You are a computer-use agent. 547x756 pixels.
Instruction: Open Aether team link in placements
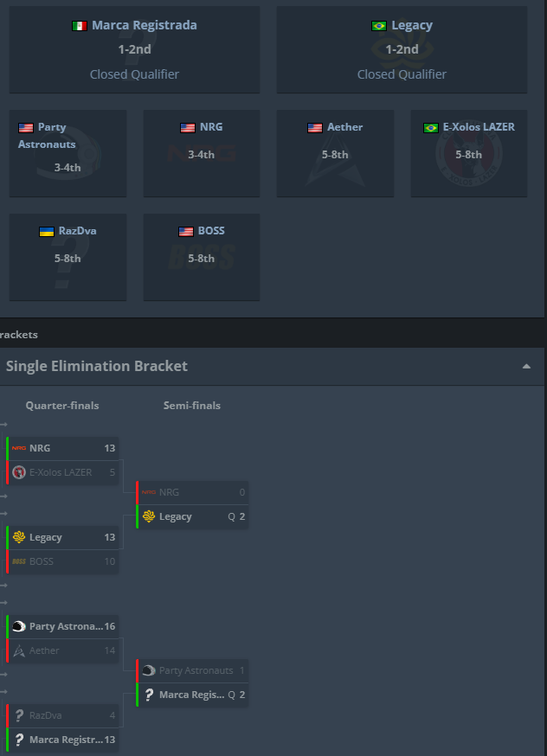point(344,127)
